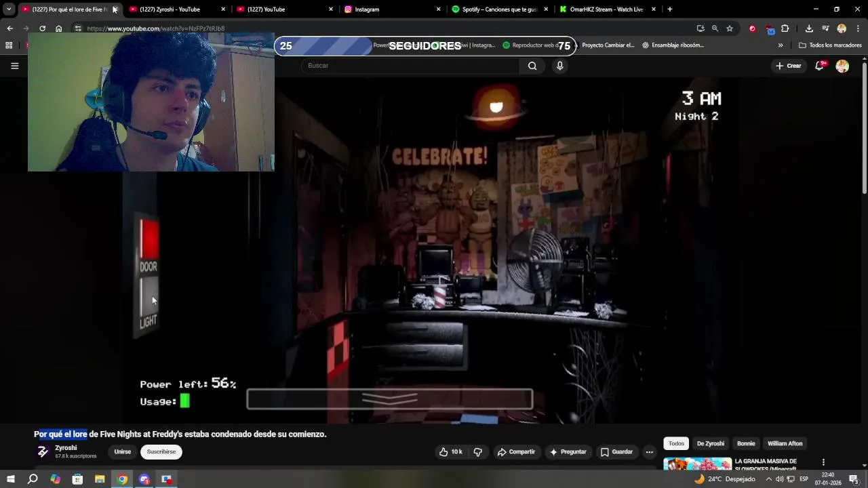
Task: Share the video with Compartir
Action: click(516, 452)
